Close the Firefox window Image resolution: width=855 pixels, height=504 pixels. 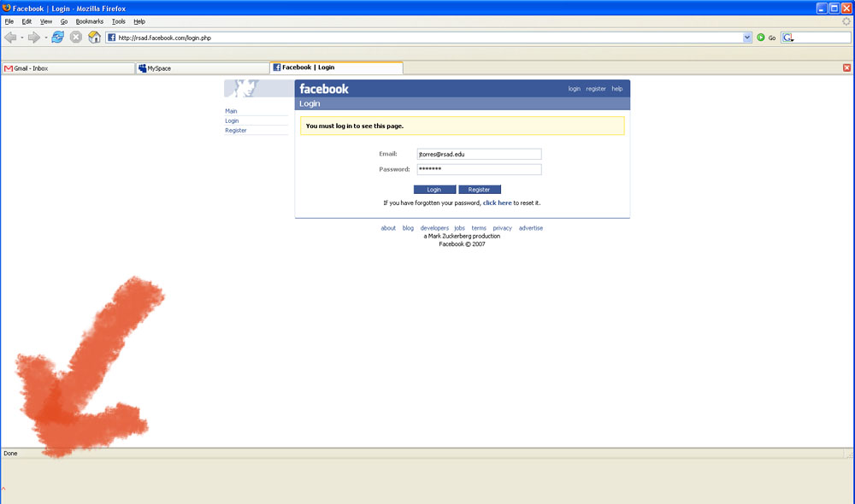point(846,9)
